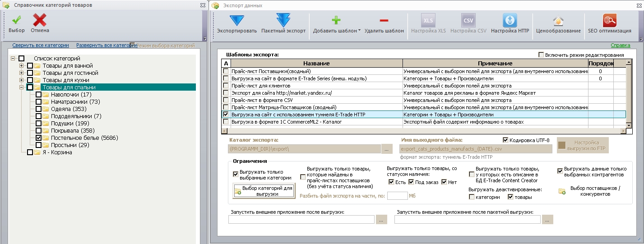Screen dimensions: 644x244
Task: Click folder icon of Подушки
Action: [x=46, y=124]
